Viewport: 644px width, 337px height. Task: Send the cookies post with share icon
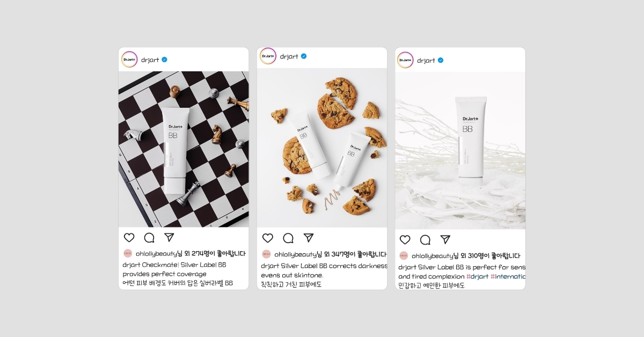point(308,238)
